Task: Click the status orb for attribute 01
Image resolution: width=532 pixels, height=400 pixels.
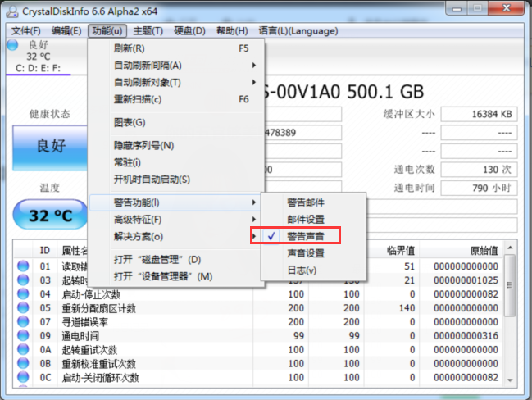Action: pyautogui.click(x=23, y=266)
